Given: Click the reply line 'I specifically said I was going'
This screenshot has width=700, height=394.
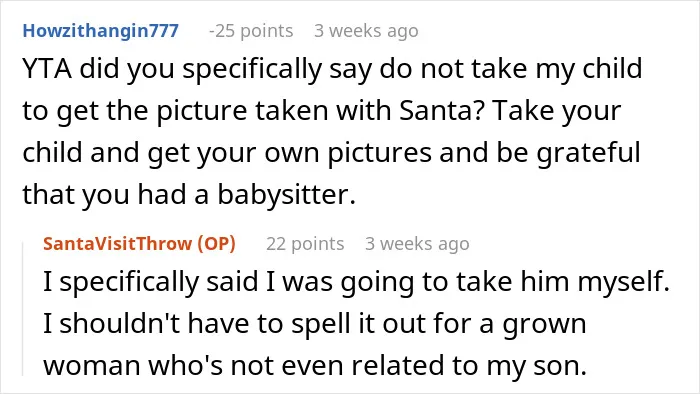Looking at the screenshot, I should pyautogui.click(x=356, y=282).
